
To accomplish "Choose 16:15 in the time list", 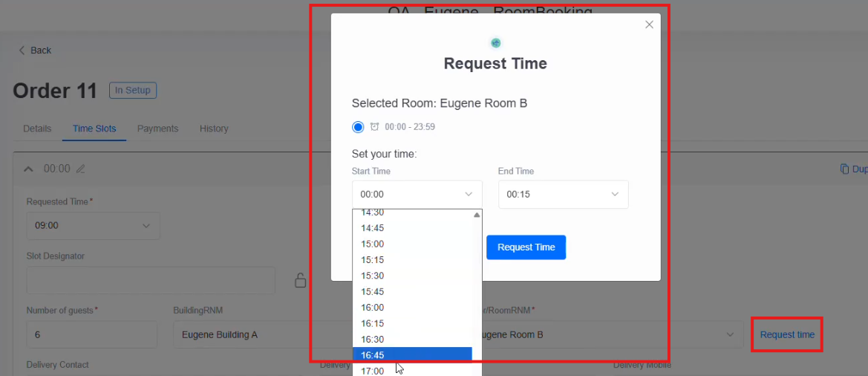I will pos(412,323).
